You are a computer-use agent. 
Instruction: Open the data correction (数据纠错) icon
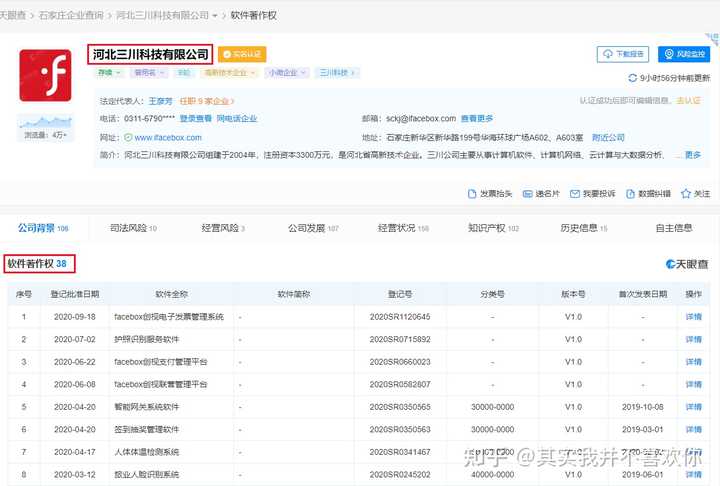(630, 194)
